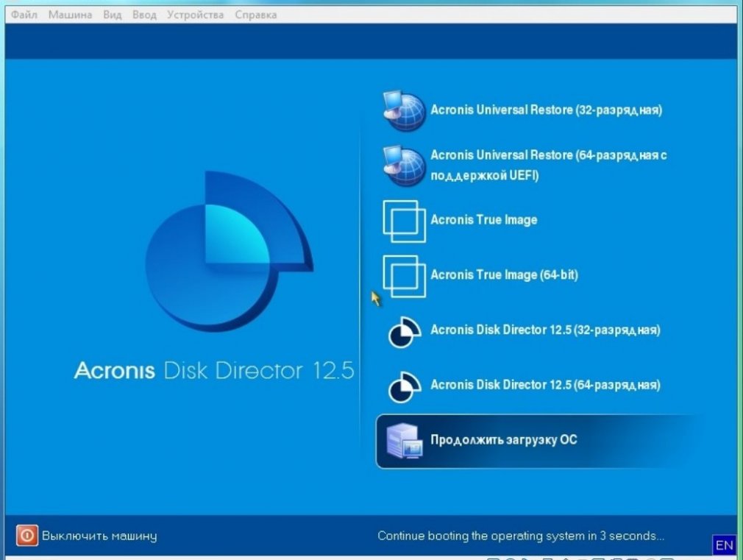Click the computer icon beside Продолжить загрузку ОС

click(404, 441)
